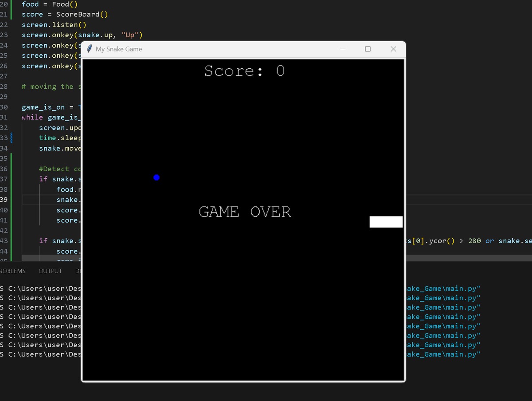Viewport: 532px width, 401px height.
Task: Click the white snake segment in the game
Action: click(x=386, y=222)
